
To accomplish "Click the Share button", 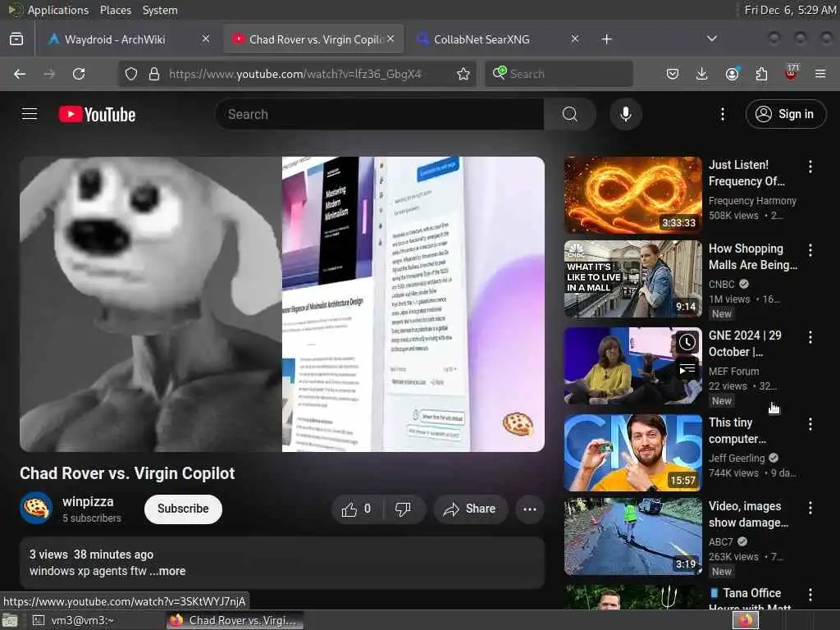I will (470, 509).
